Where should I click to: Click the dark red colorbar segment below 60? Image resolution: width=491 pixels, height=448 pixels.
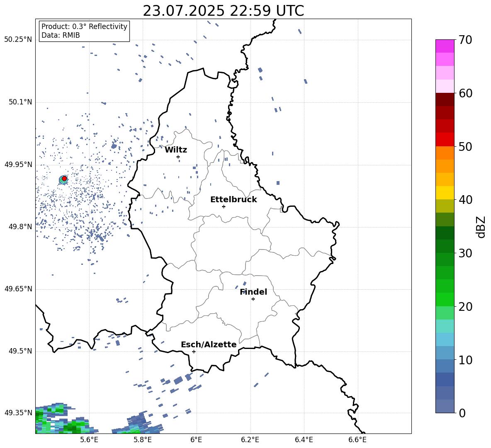click(445, 99)
